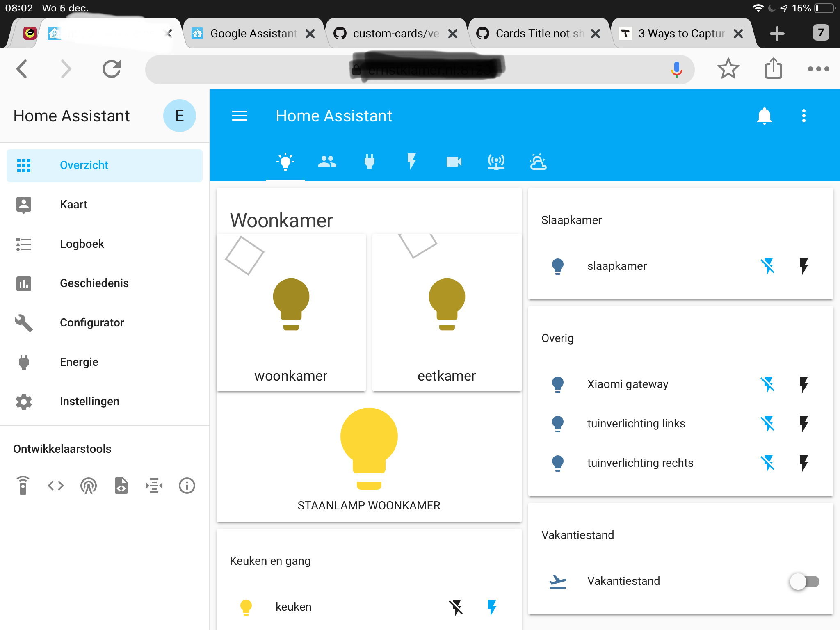
Task: Go forward in the browser
Action: coord(66,69)
